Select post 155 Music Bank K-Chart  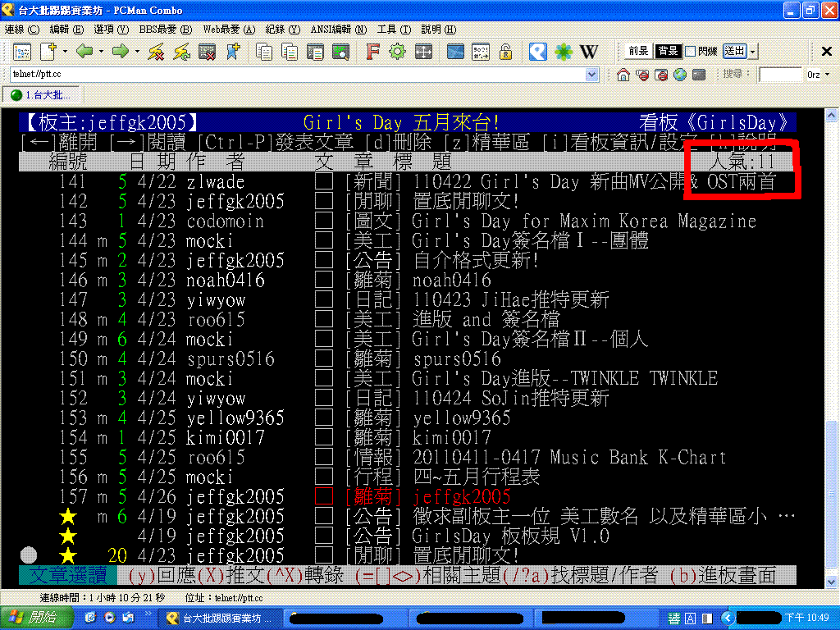tap(407, 458)
